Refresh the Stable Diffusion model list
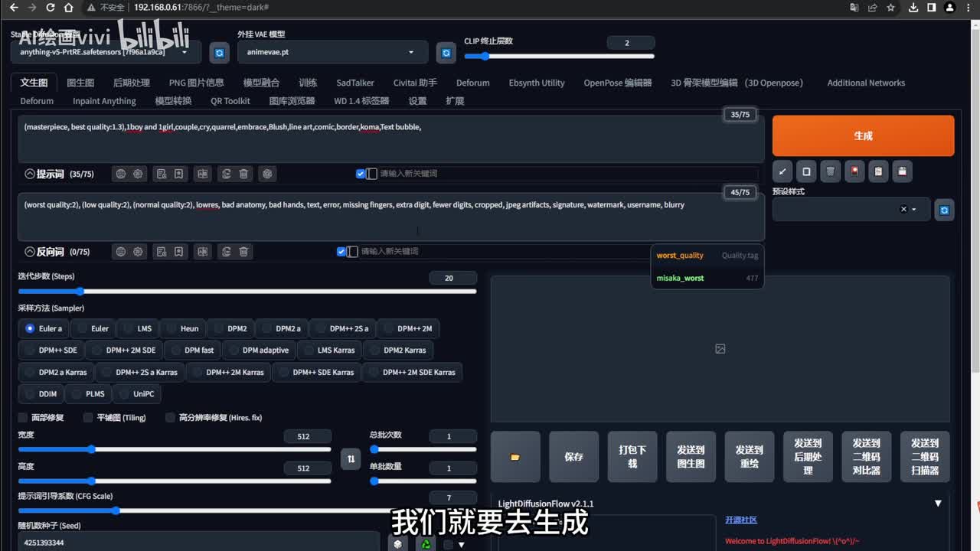This screenshot has height=551, width=980. tap(220, 52)
